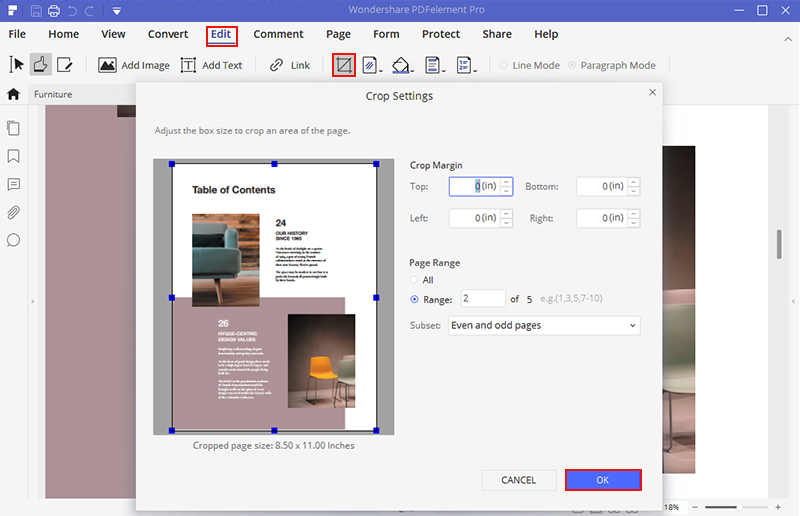800x516 pixels.
Task: Open the Bates Numbering tool
Action: pos(464,65)
